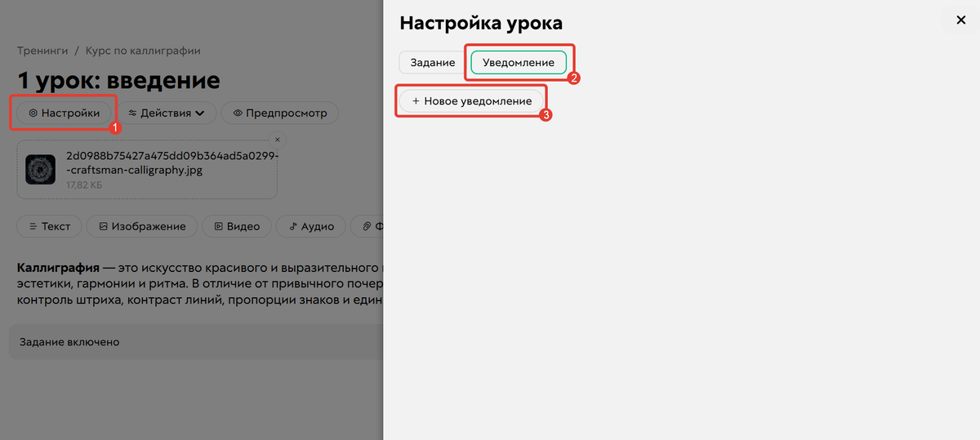
Task: Open the craftsman-calligraphy.jpg thumbnail
Action: tap(40, 169)
